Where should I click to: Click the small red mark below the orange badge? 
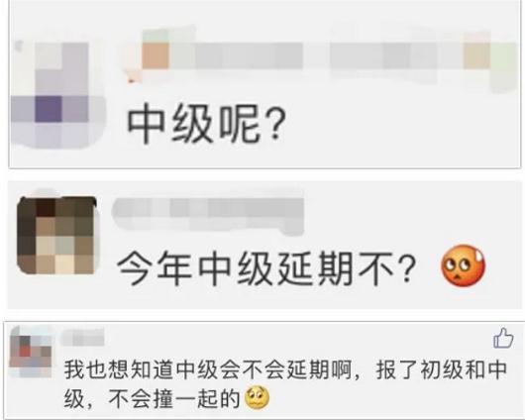point(131,79)
